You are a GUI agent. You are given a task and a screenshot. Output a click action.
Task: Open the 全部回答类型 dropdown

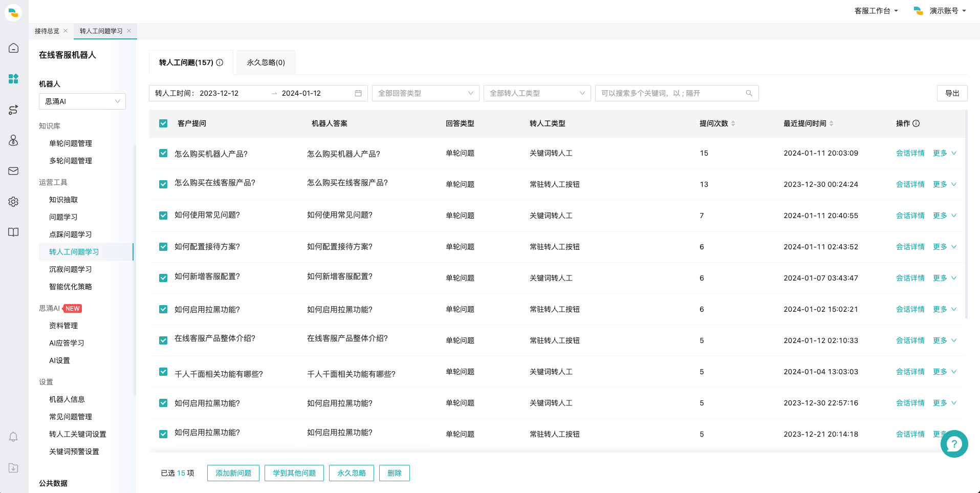click(x=426, y=93)
